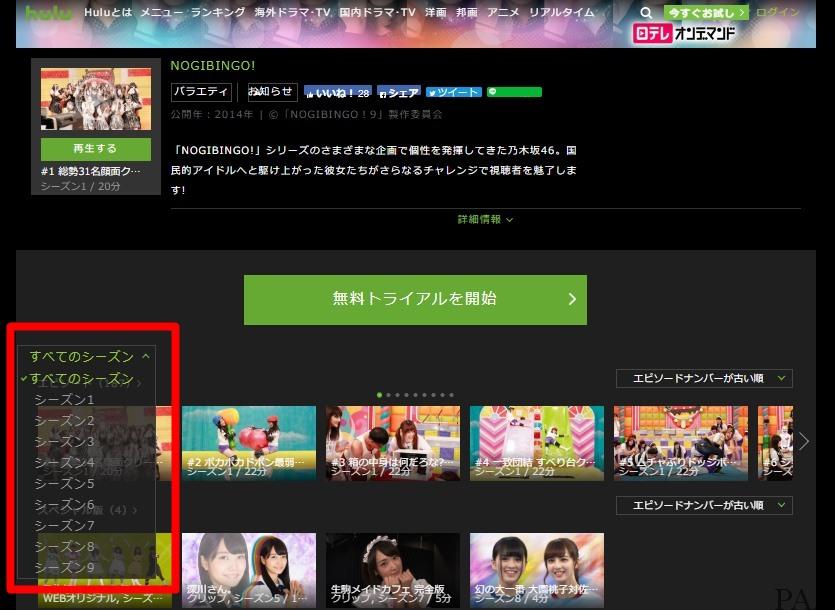This screenshot has height=610, width=835.
Task: Open the 深川さん clip thumbnail
Action: pyautogui.click(x=249, y=570)
